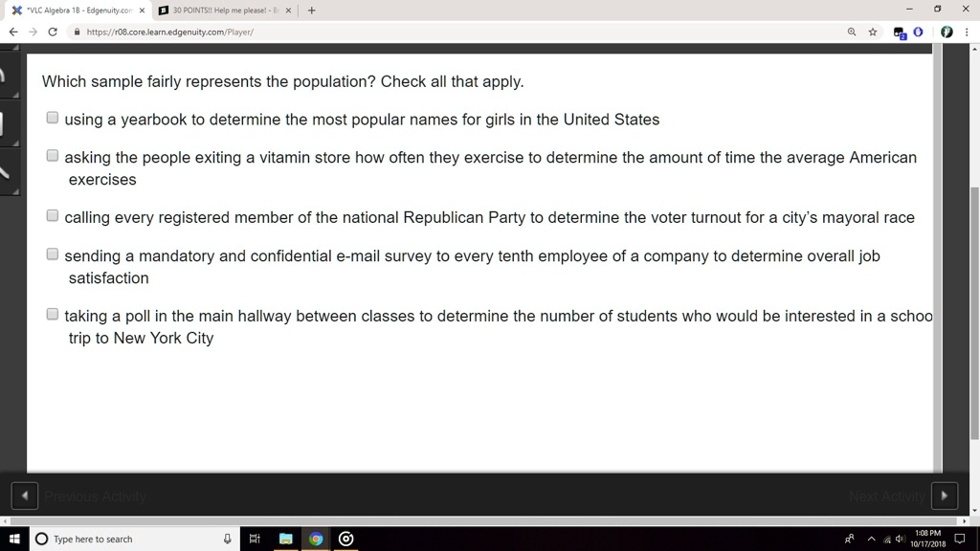This screenshot has width=980, height=551.
Task: Expand hidden icons in the system tray
Action: pos(871,539)
